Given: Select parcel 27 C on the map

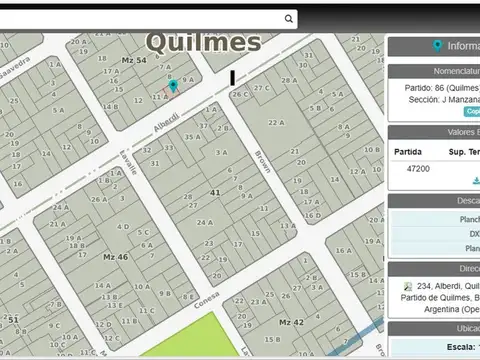Looking at the screenshot, I should click(x=262, y=88).
